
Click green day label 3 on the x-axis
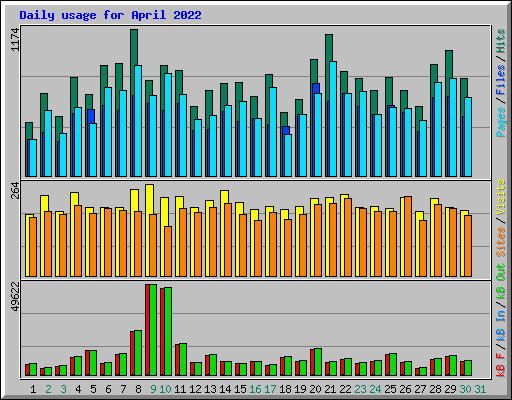pyautogui.click(x=63, y=389)
